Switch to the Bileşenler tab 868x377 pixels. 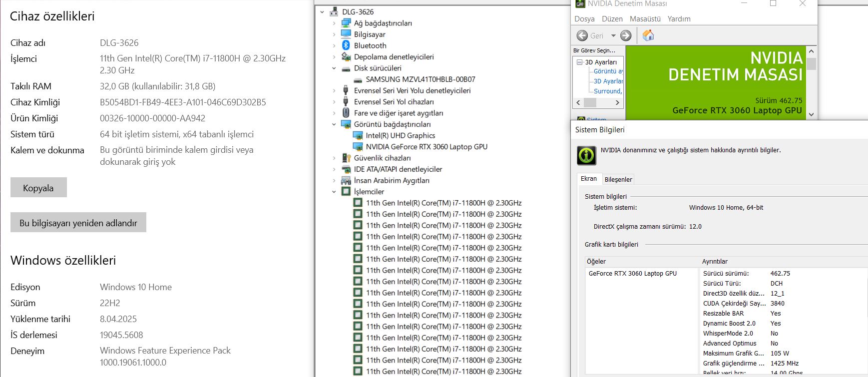pyautogui.click(x=618, y=179)
